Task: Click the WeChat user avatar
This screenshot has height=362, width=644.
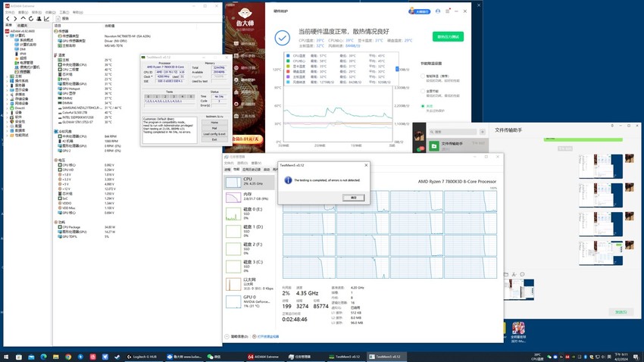Action: click(x=419, y=136)
